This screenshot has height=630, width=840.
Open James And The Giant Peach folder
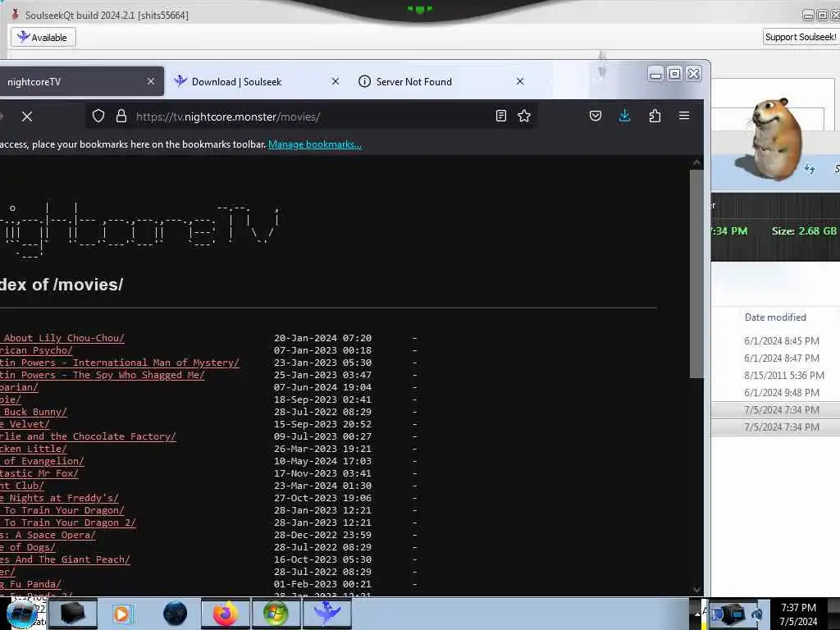coord(65,559)
